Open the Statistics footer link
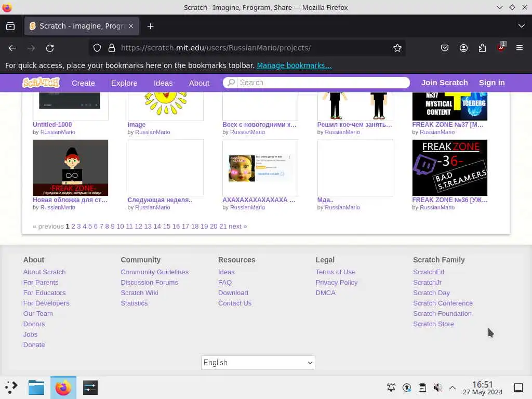532x399 pixels. [134, 303]
